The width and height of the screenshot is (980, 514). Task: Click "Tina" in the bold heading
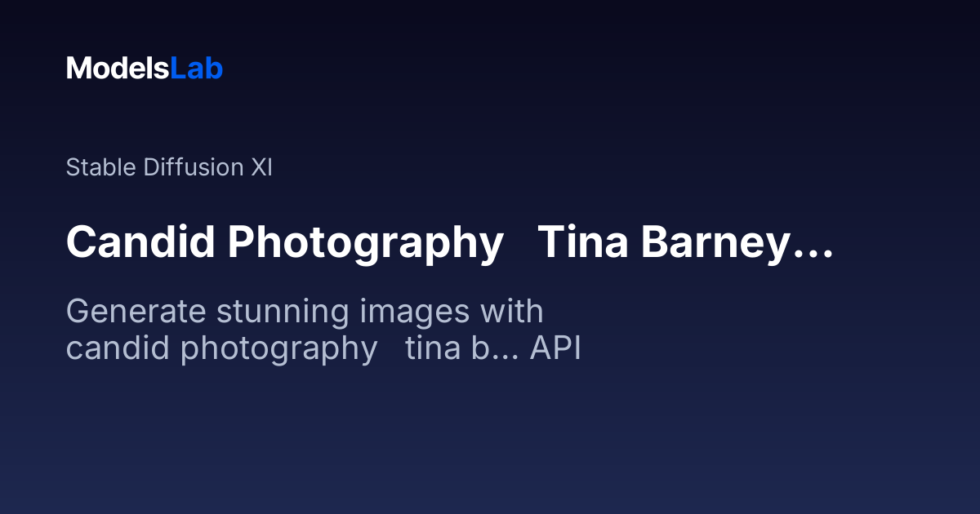pyautogui.click(x=582, y=242)
